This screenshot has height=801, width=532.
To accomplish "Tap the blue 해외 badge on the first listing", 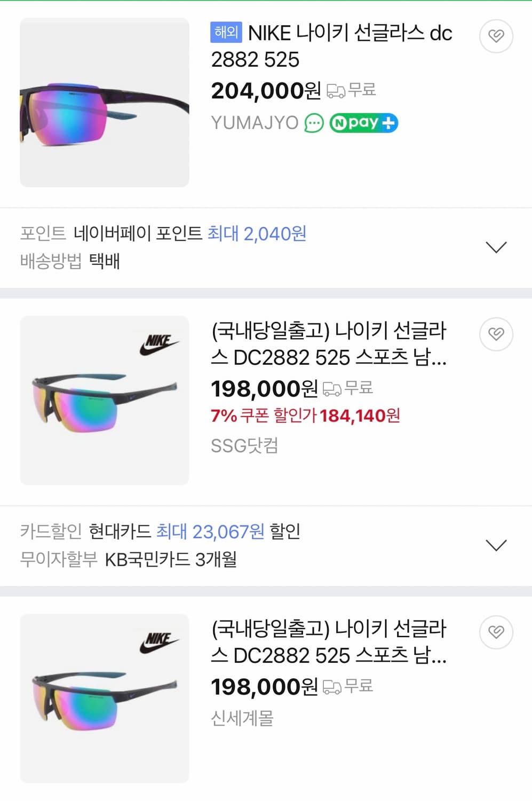I will click(226, 33).
